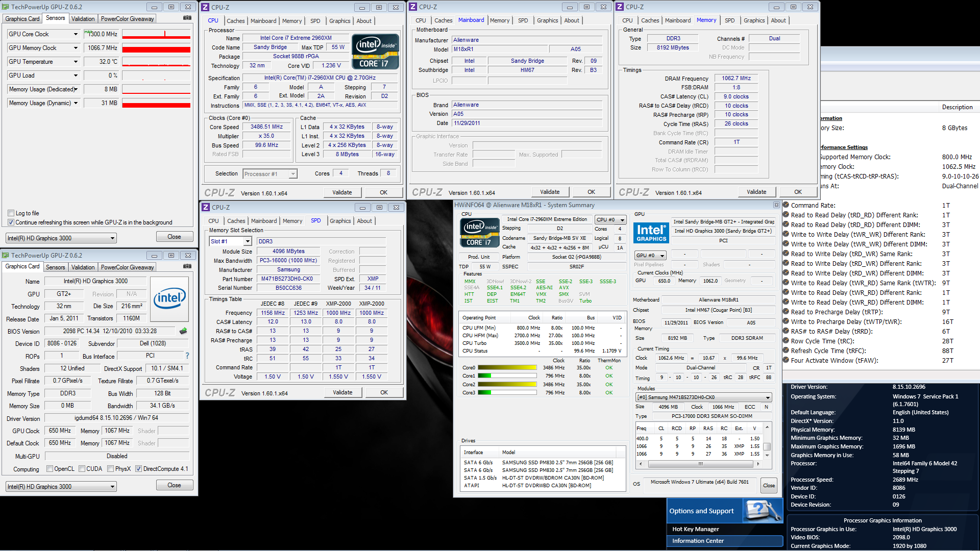Click the small close icon of HWiNFO64 summary title bar

coord(776,205)
